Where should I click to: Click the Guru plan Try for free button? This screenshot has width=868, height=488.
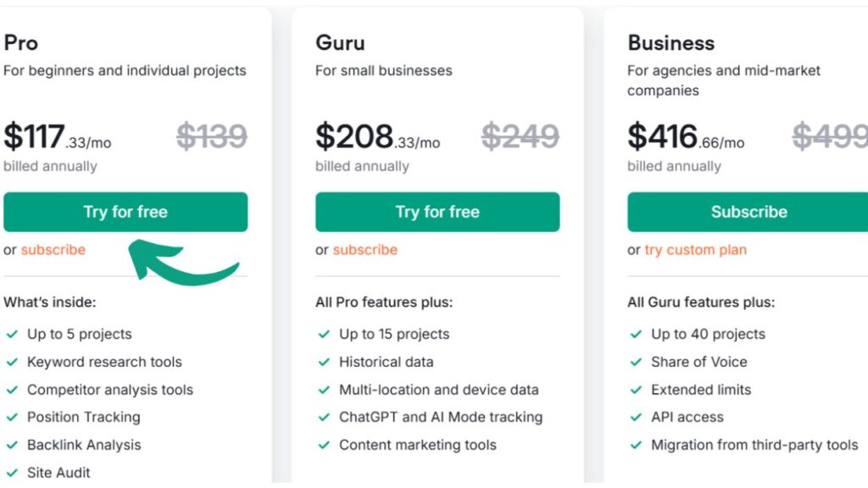(x=437, y=212)
